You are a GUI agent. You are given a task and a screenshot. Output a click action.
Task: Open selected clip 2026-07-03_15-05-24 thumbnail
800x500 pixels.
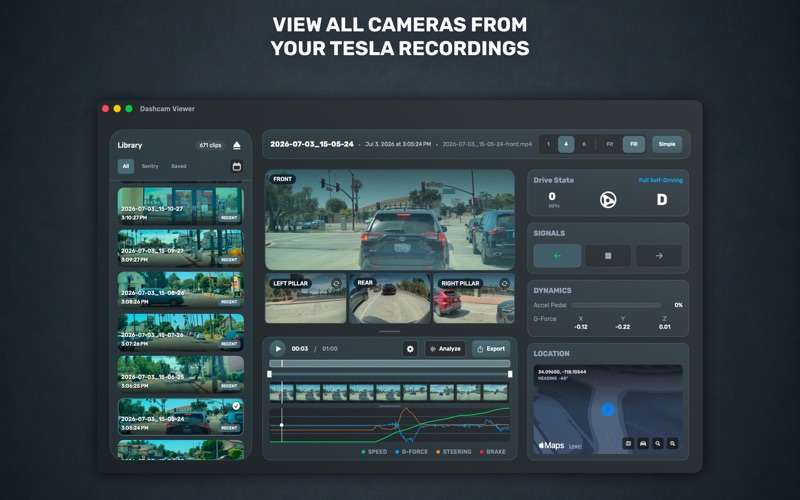tap(181, 417)
